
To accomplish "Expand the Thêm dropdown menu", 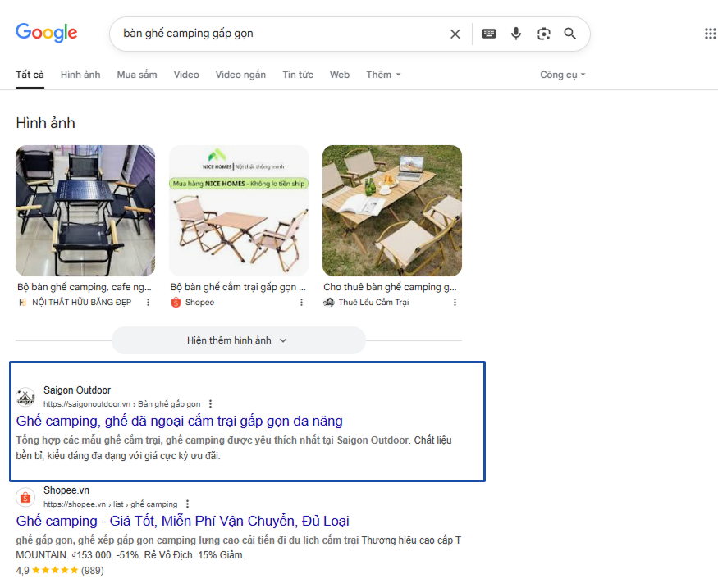I will [x=383, y=75].
